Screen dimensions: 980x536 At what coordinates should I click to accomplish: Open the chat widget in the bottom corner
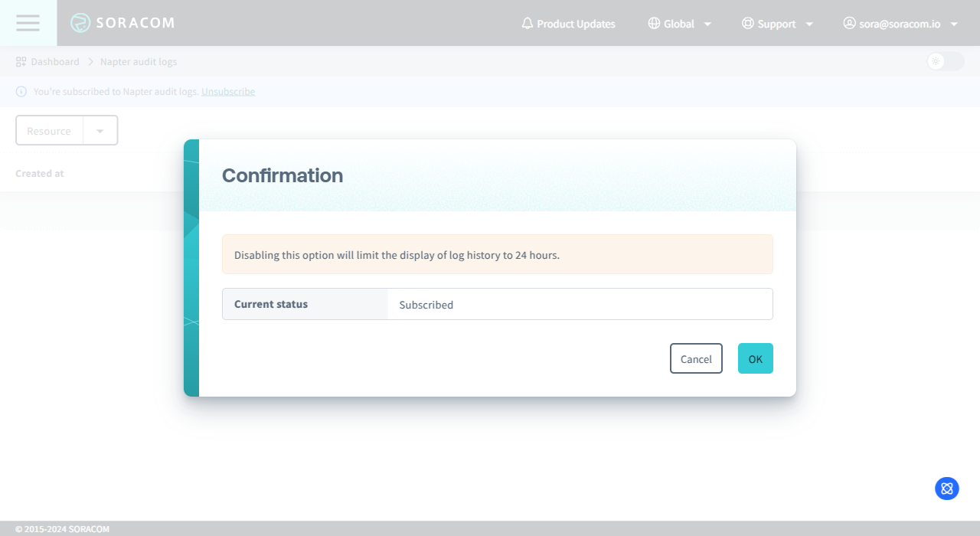[946, 488]
